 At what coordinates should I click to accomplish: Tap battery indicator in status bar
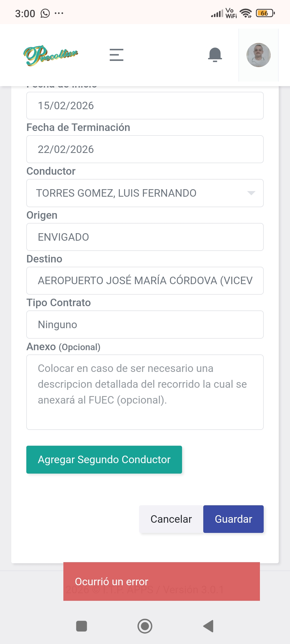[x=265, y=13]
